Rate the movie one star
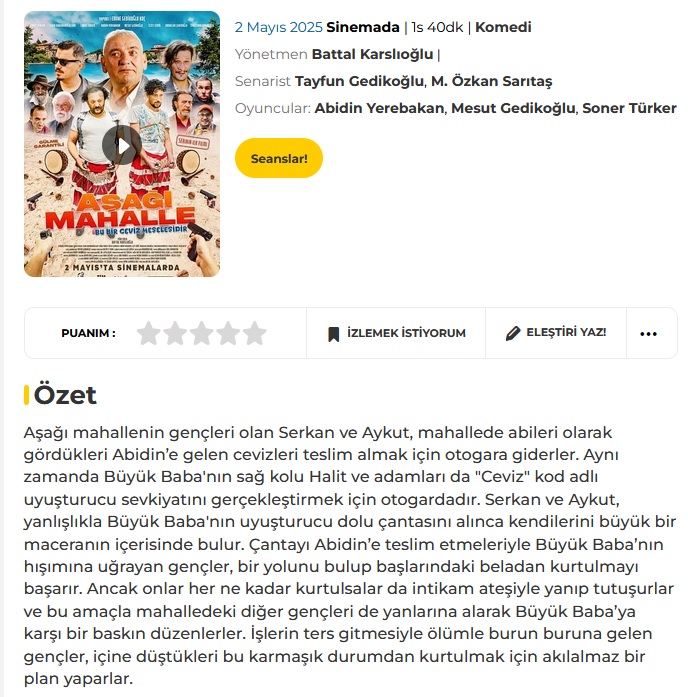 tap(148, 333)
